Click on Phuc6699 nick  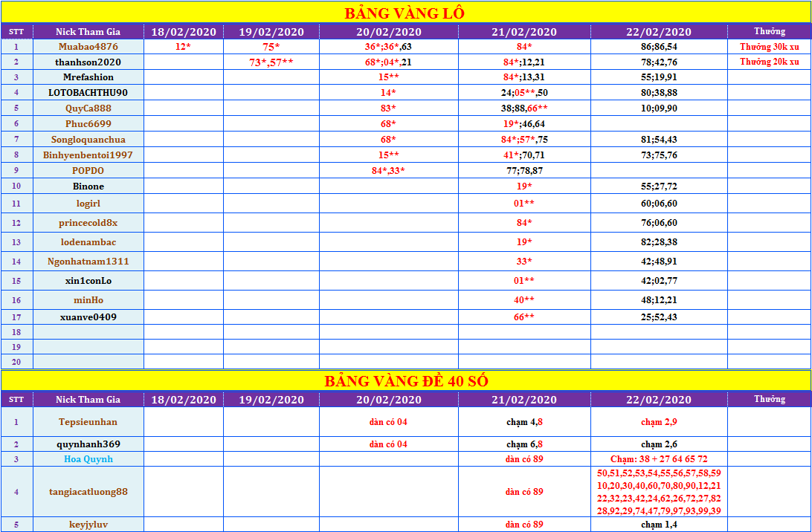coord(88,123)
